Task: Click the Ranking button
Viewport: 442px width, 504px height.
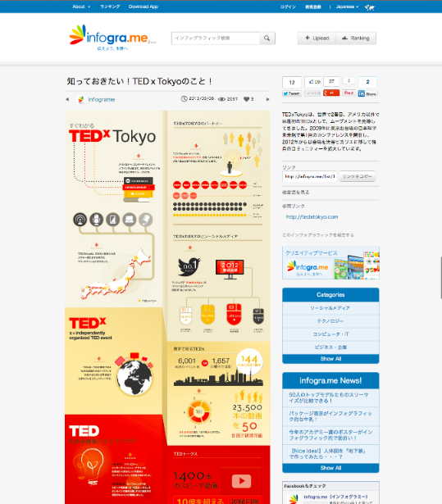Action: point(356,39)
